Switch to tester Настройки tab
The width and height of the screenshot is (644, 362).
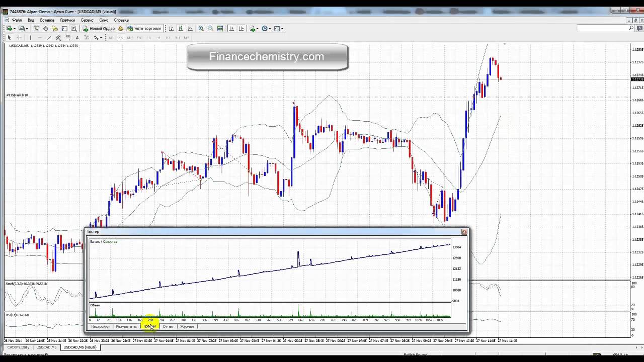[100, 326]
